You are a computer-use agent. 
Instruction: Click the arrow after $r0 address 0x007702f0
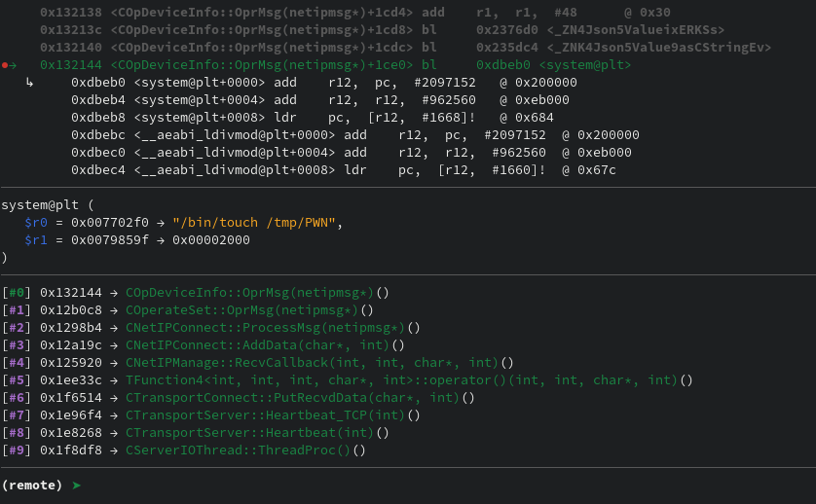pyautogui.click(x=161, y=223)
